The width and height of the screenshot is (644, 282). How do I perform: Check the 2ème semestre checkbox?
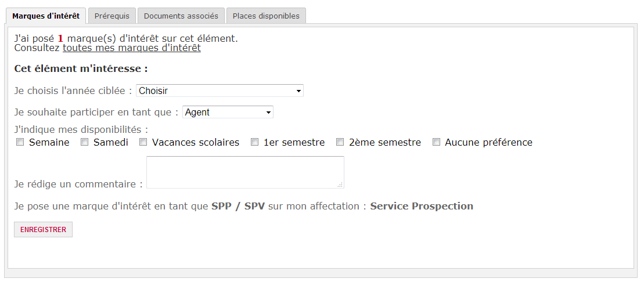(x=340, y=142)
